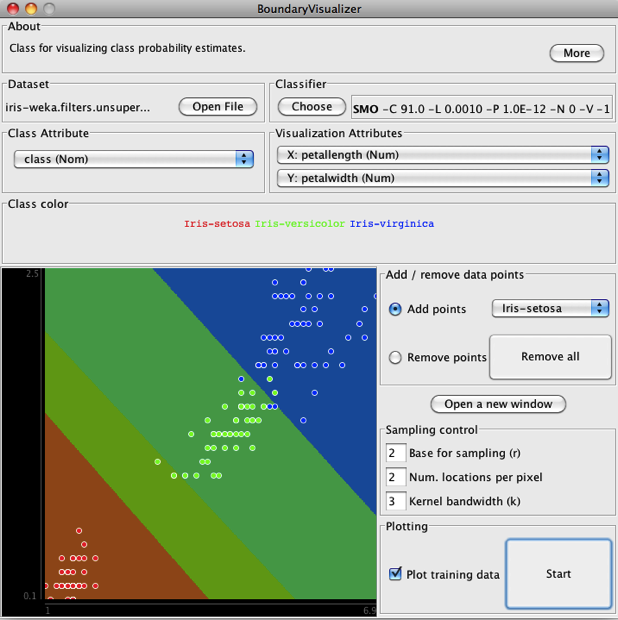Uncheck the Plot training data checkbox
The image size is (618, 620).
coord(395,574)
